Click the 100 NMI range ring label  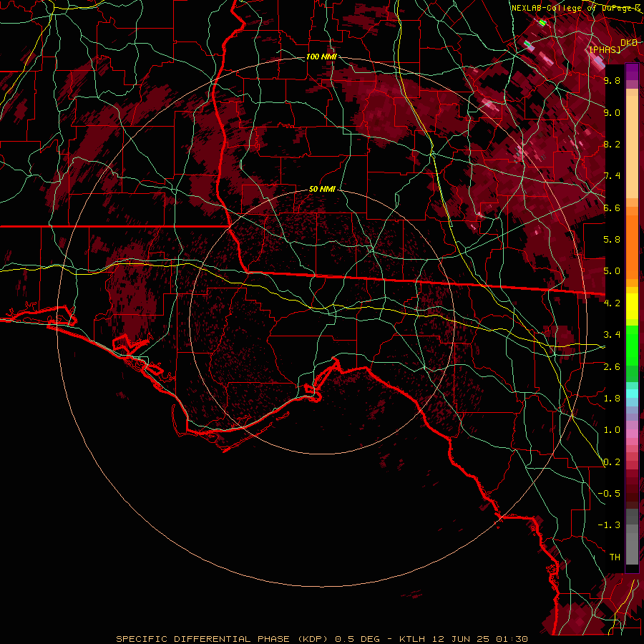click(x=321, y=57)
